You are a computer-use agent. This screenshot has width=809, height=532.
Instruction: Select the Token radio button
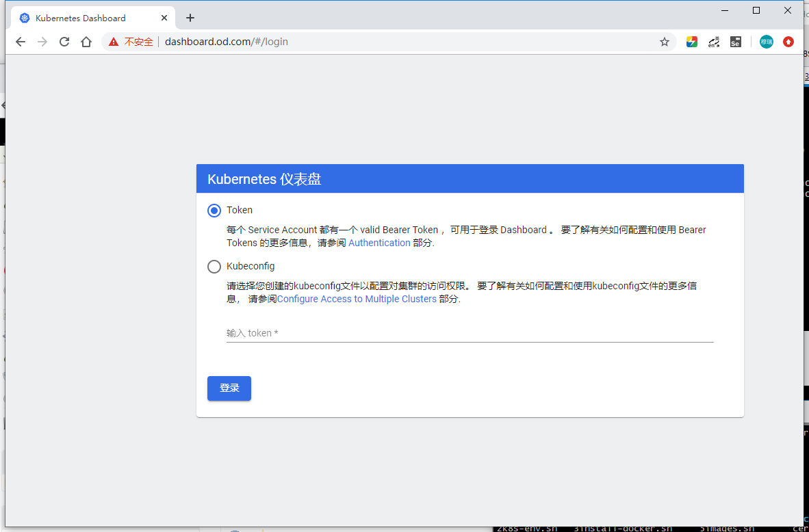coord(214,211)
